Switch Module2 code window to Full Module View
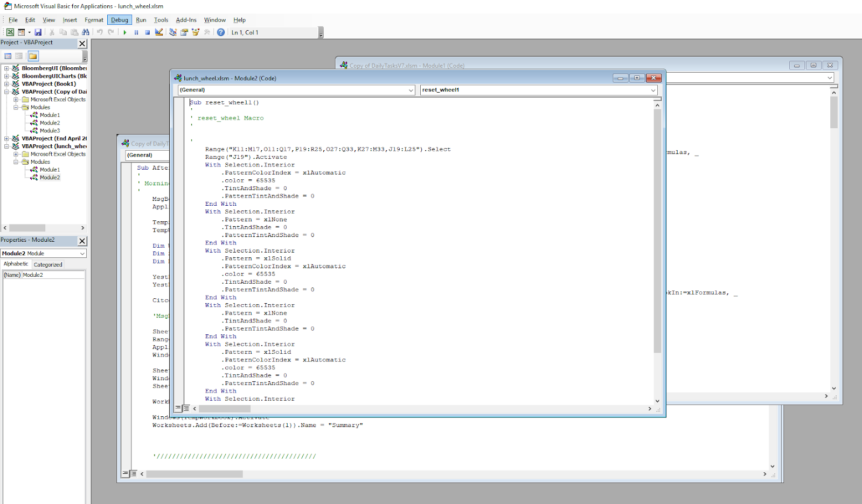862x504 pixels. click(186, 409)
